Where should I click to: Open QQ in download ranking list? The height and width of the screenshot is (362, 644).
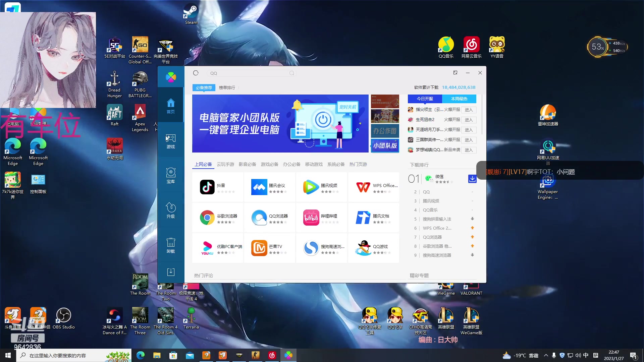(x=426, y=192)
